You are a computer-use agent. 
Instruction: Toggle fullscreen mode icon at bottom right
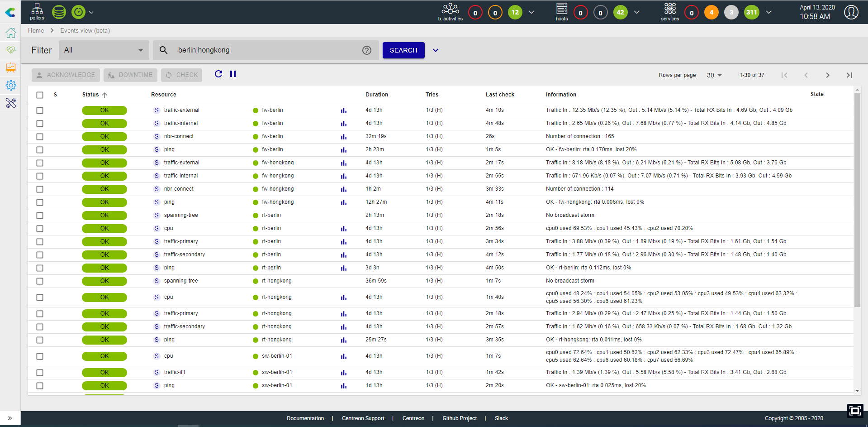(855, 411)
